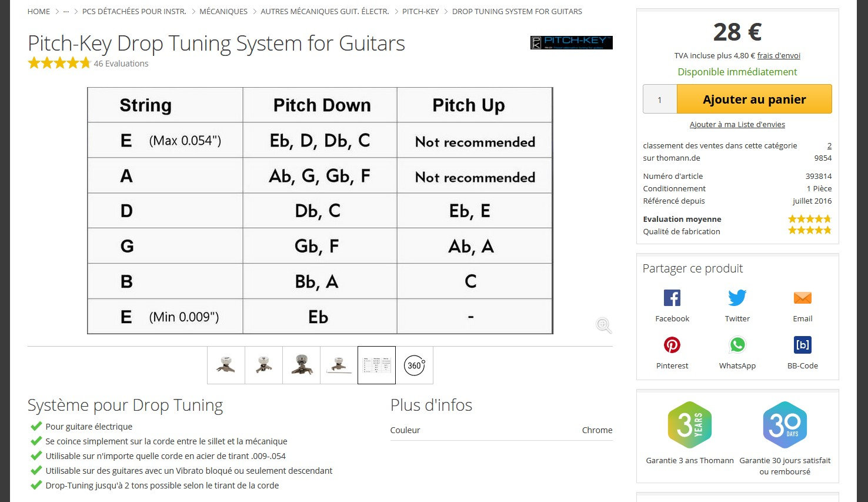
Task: View the 46 Evaluations reviews
Action: tap(121, 64)
